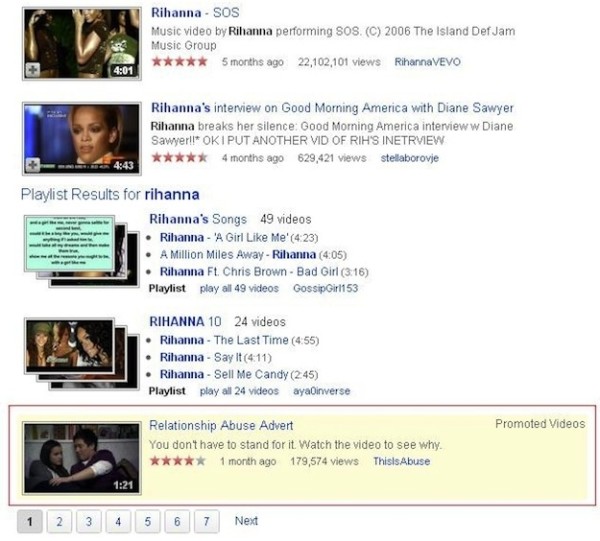The image size is (600, 541).
Task: Open the Relationship Abuse Advert title
Action: click(x=221, y=425)
